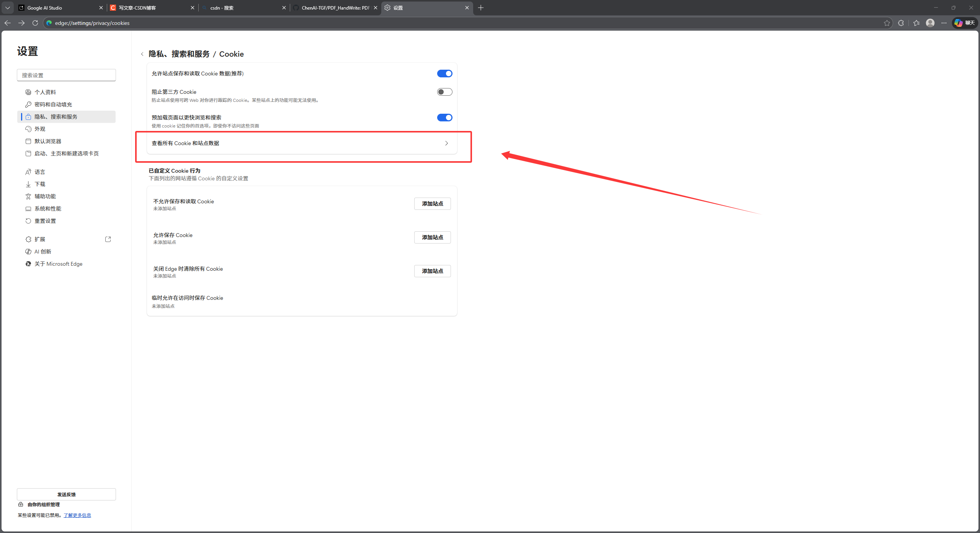The image size is (980, 533).
Task: Click the 搜索设置 input field
Action: (x=66, y=75)
